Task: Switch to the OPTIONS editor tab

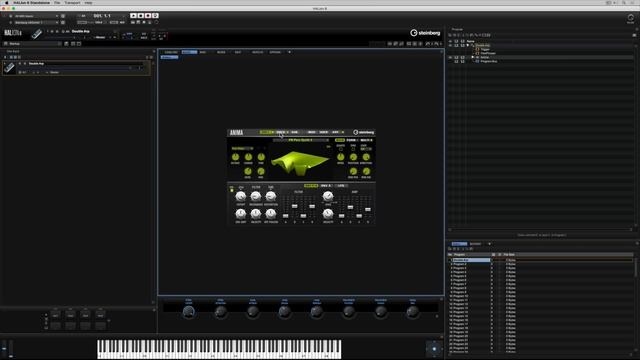Action: coord(275,52)
